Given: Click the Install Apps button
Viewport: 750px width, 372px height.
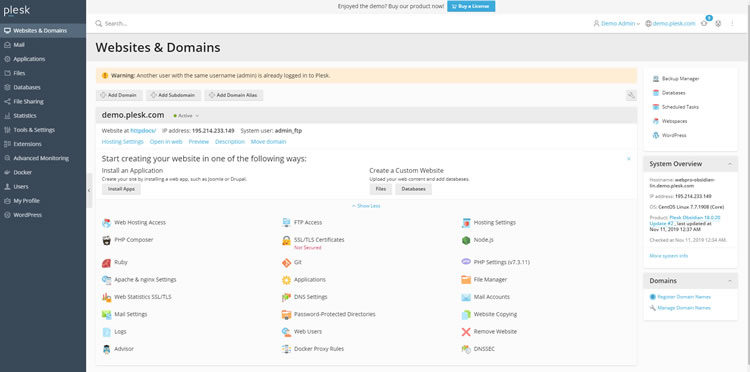Looking at the screenshot, I should (121, 189).
